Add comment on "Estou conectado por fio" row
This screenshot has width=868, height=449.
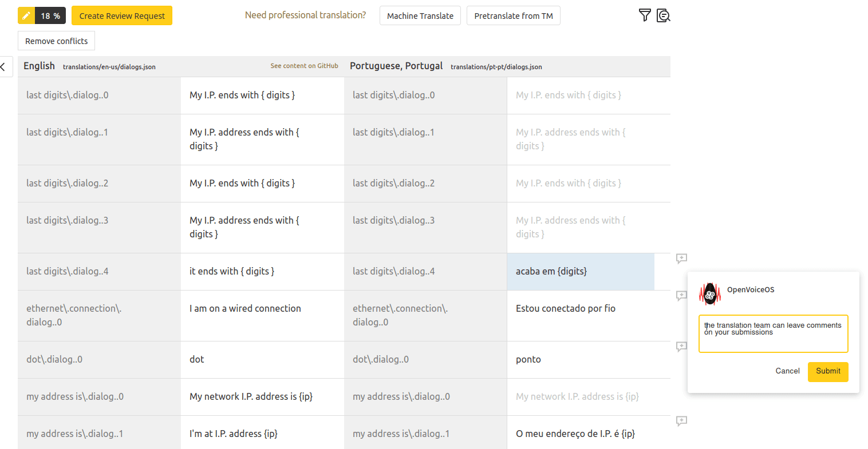[681, 296]
